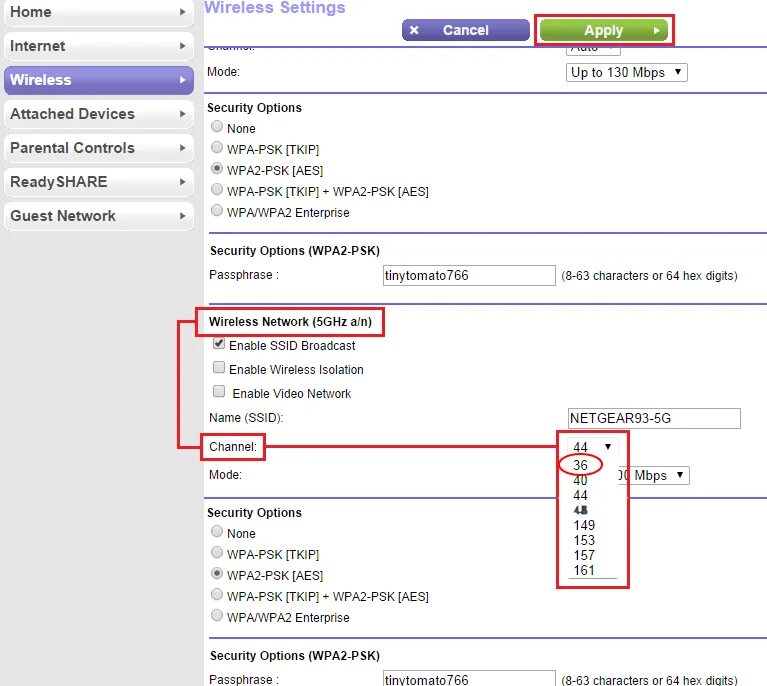Open the 5GHz Mode Mbps dropdown
767x686 pixels.
(x=654, y=476)
